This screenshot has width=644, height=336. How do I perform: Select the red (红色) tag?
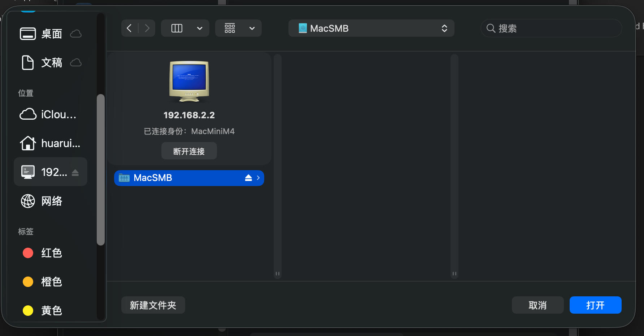(51, 253)
